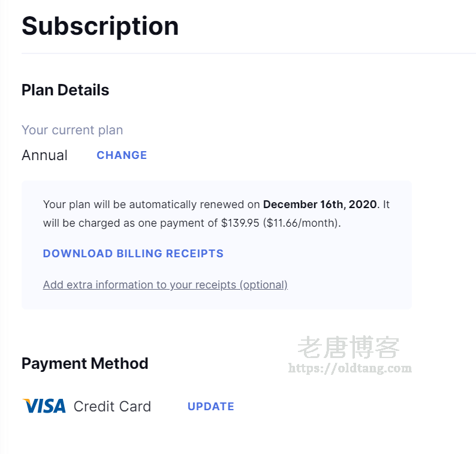
Task: Select the Payment Method heading
Action: tap(85, 363)
